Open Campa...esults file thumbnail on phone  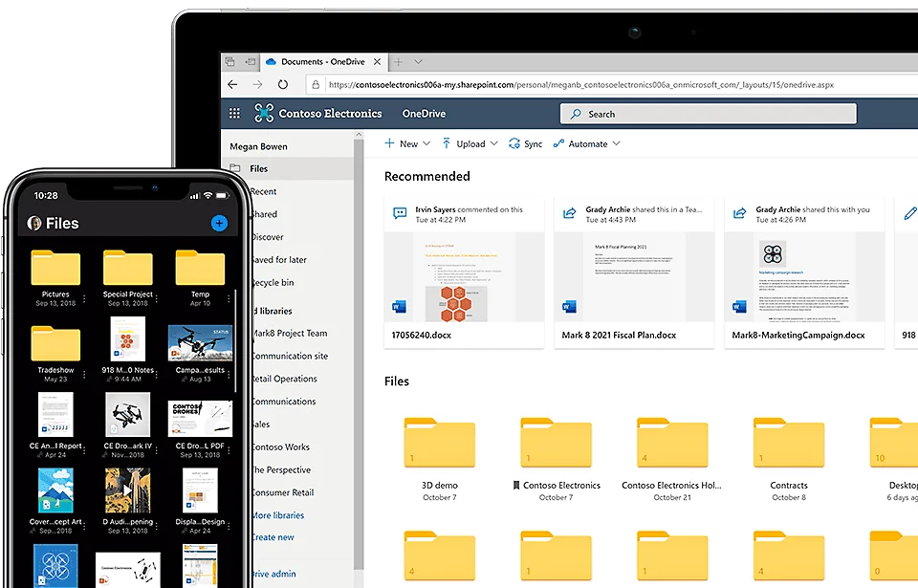tap(200, 343)
